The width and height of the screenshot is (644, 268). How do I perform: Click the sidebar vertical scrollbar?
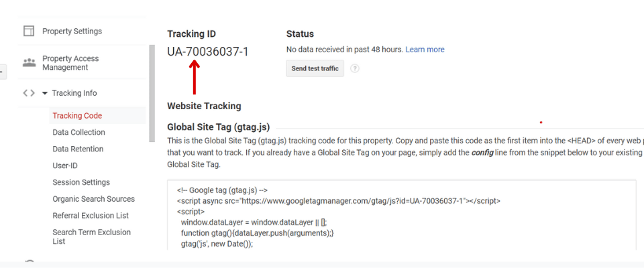152,94
